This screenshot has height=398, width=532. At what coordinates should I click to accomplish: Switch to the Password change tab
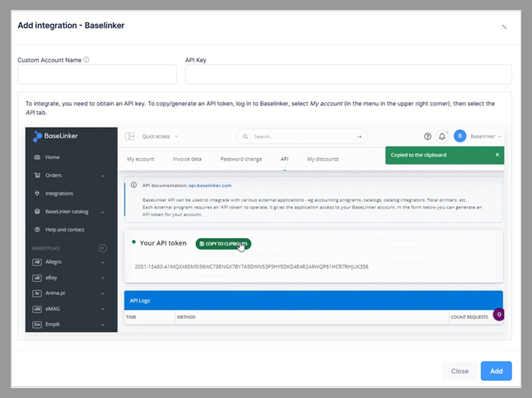coord(241,159)
